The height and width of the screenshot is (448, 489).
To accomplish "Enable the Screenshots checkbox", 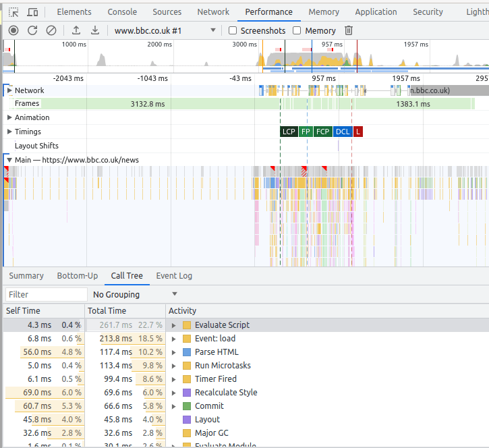I will tap(233, 30).
